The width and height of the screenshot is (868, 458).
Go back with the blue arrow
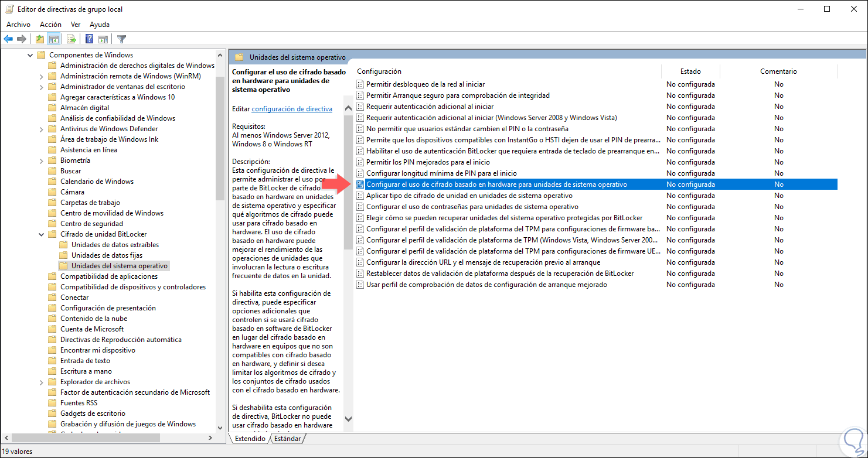8,39
